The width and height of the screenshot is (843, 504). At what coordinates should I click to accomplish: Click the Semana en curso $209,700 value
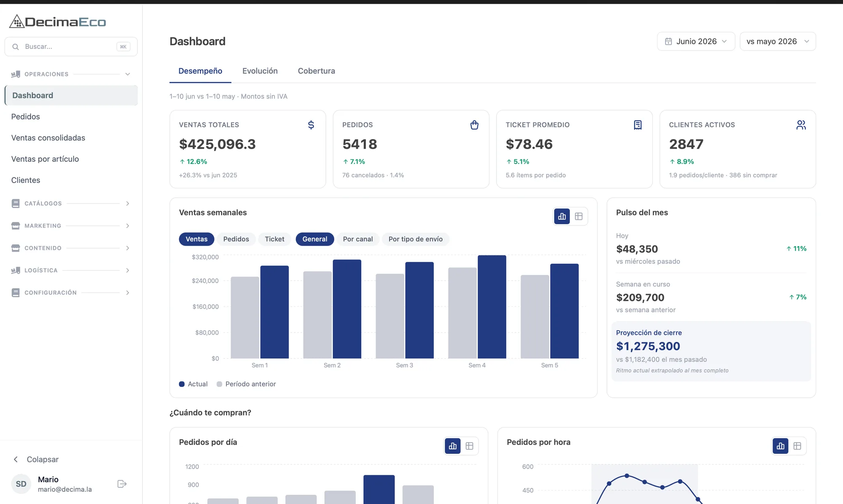click(640, 298)
